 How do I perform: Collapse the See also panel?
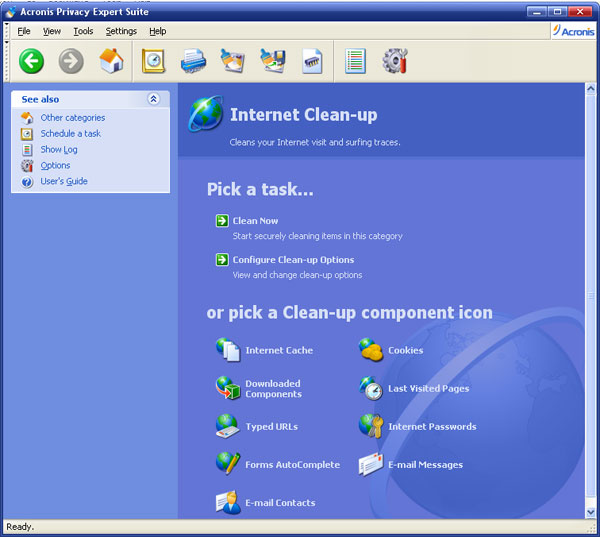pyautogui.click(x=153, y=99)
